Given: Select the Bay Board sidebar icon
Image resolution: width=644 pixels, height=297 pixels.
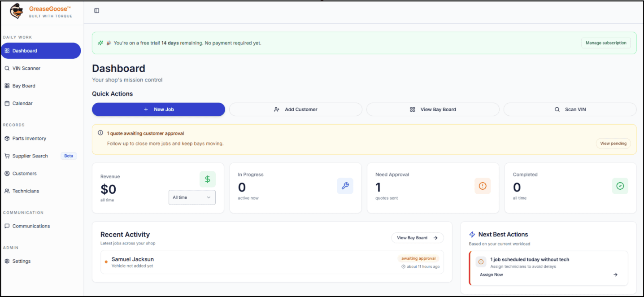Looking at the screenshot, I should click(x=6, y=86).
